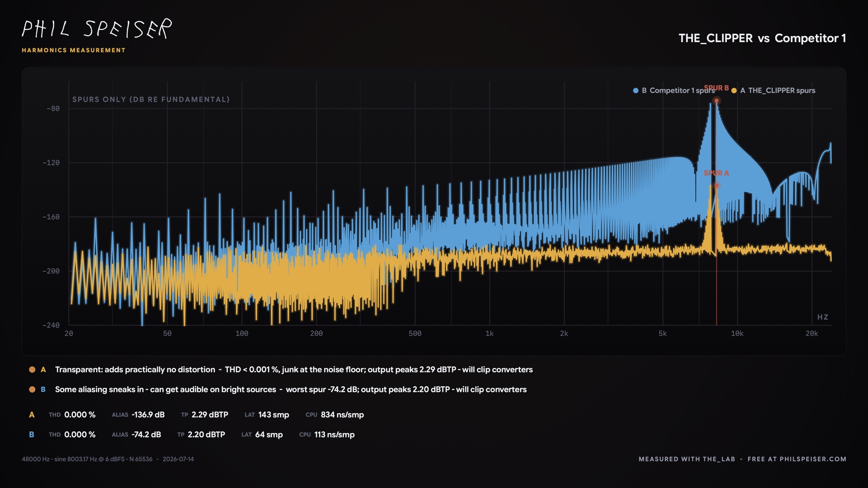Click row A THD value 0.000 %
868x488 pixels.
[x=80, y=415]
